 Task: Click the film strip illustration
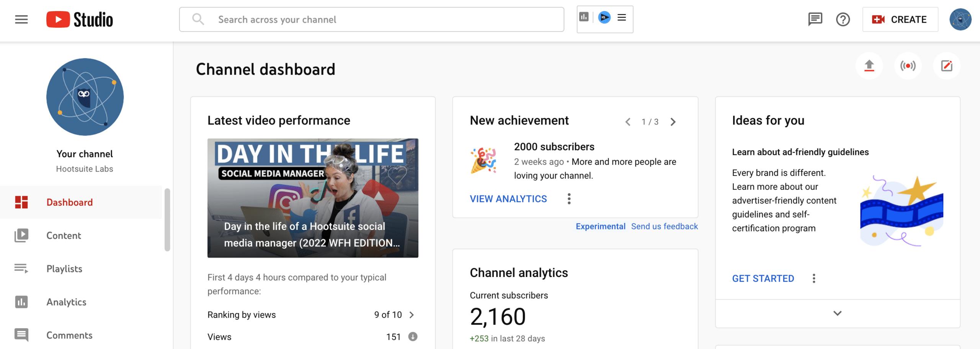click(901, 211)
